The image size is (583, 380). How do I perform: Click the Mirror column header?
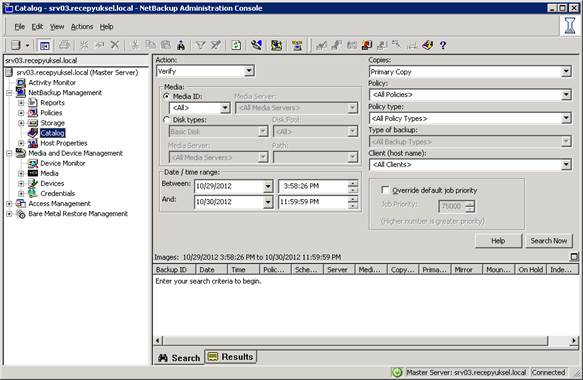coord(467,270)
